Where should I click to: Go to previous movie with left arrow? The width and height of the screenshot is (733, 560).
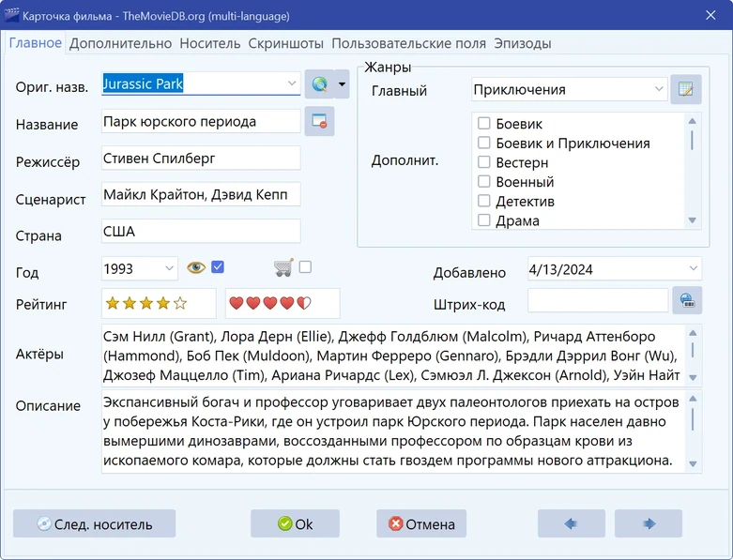click(x=572, y=523)
